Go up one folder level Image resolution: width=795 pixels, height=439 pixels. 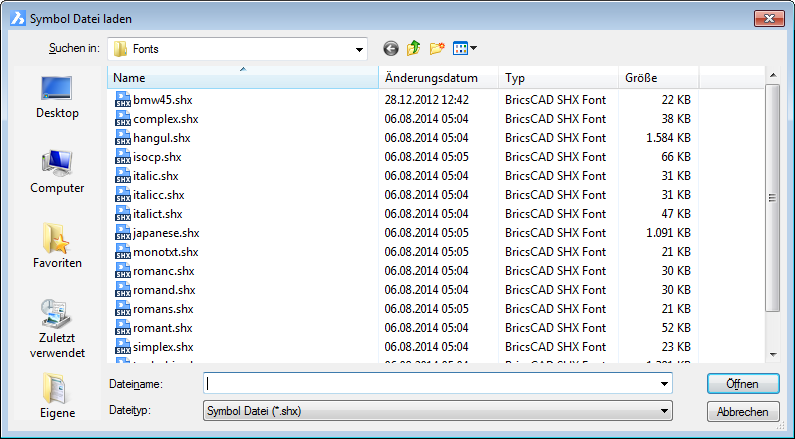point(413,48)
